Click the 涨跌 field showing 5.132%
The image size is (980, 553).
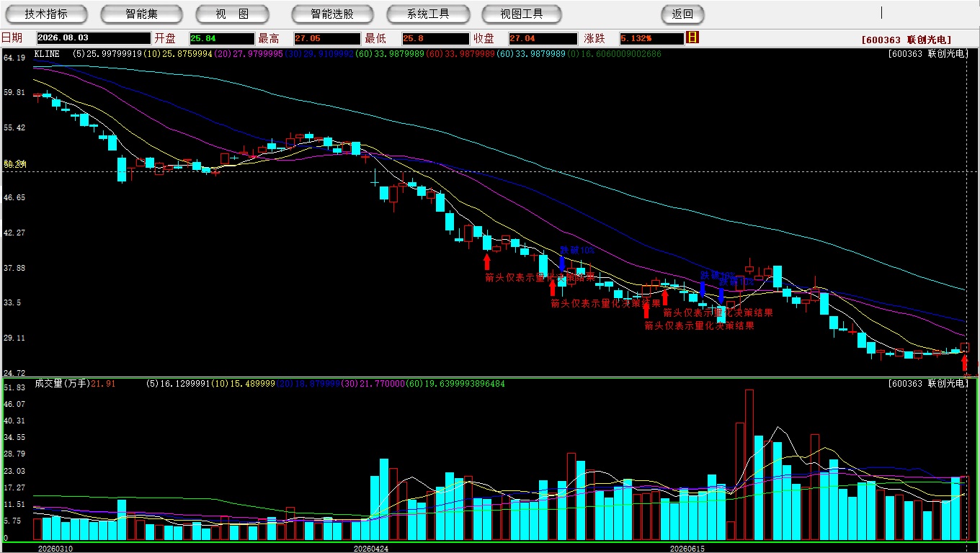click(x=651, y=38)
